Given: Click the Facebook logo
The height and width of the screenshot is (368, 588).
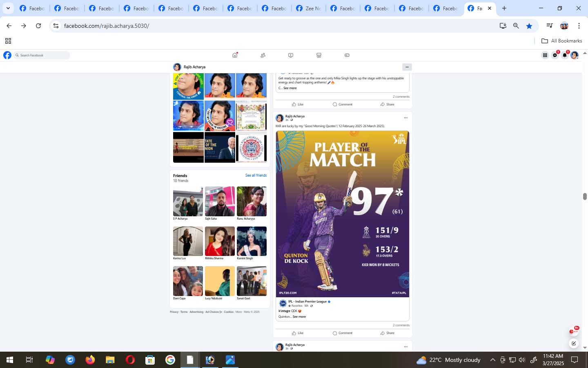Looking at the screenshot, I should 7,55.
